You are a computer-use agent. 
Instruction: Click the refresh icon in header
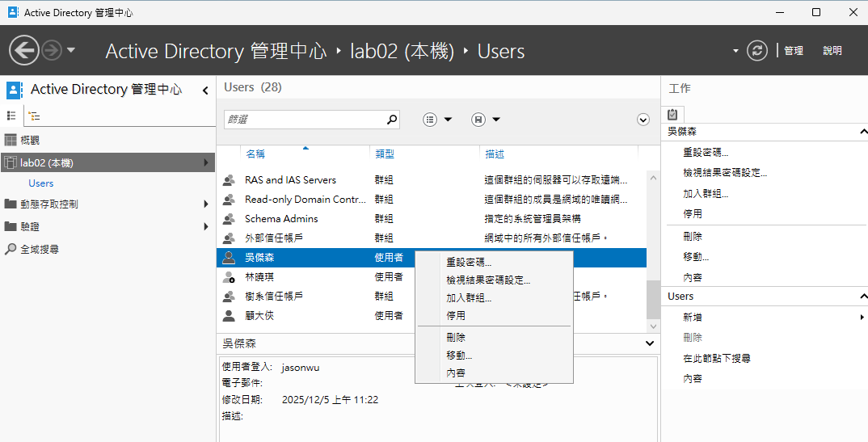756,50
